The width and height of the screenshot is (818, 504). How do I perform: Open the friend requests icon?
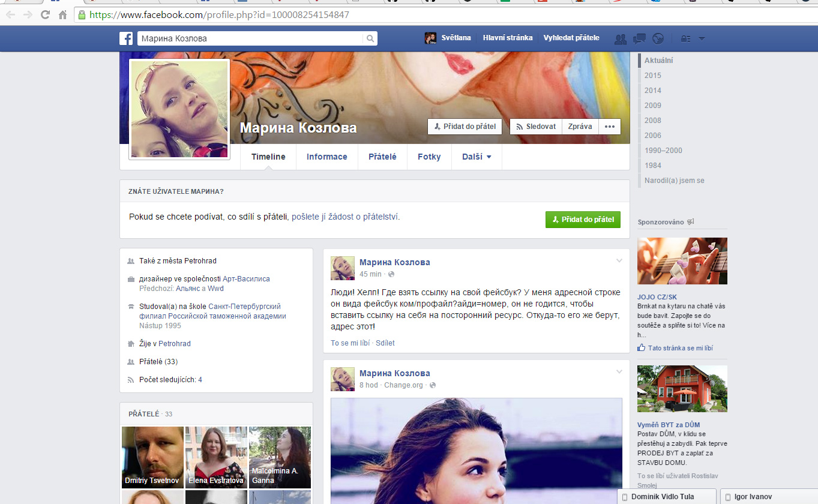[x=621, y=39]
